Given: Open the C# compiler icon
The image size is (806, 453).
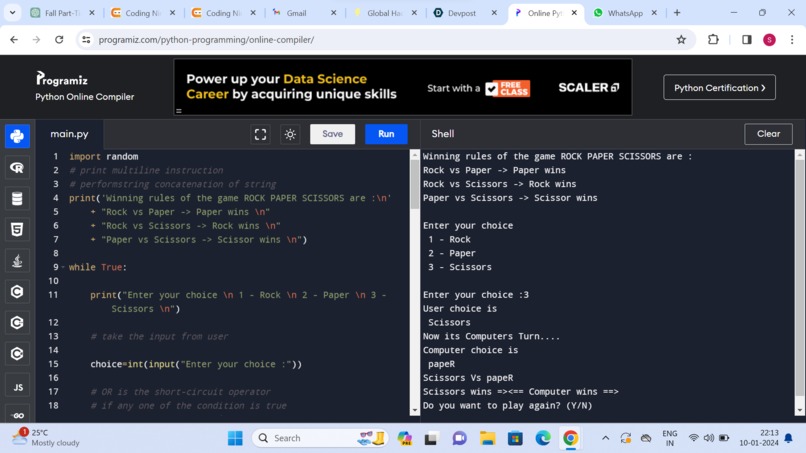Looking at the screenshot, I should tap(17, 354).
